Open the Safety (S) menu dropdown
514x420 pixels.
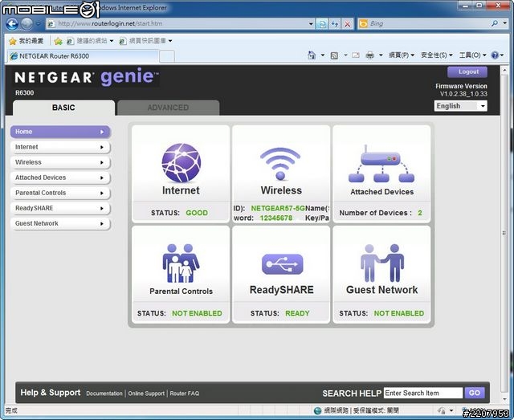pos(436,55)
